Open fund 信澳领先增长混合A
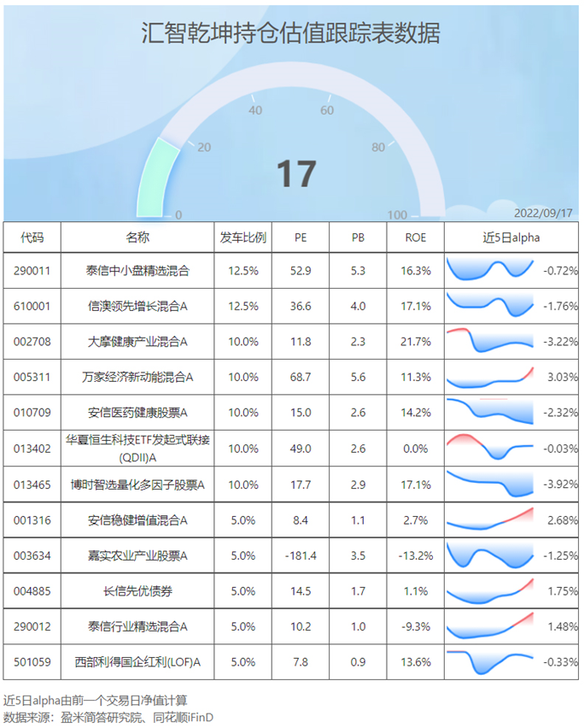Image resolution: width=584 pixels, height=728 pixels. [x=137, y=307]
